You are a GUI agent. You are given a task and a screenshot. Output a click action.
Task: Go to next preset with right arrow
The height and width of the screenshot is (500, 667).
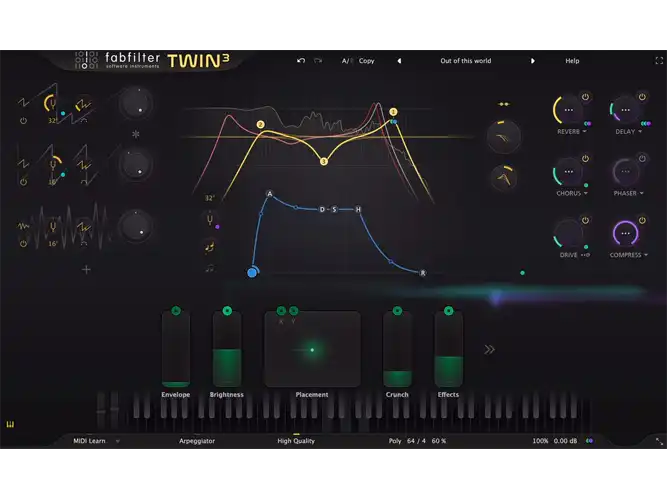[x=532, y=61]
